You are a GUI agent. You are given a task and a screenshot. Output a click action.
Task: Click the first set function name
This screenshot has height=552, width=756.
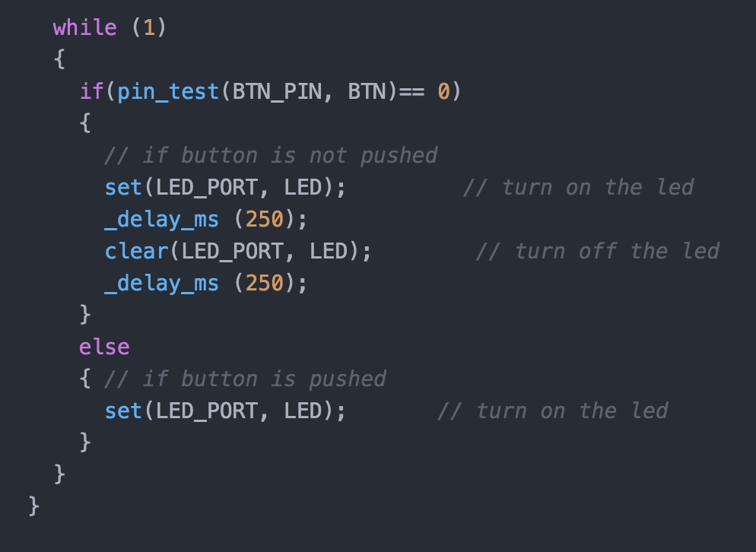[x=123, y=187]
